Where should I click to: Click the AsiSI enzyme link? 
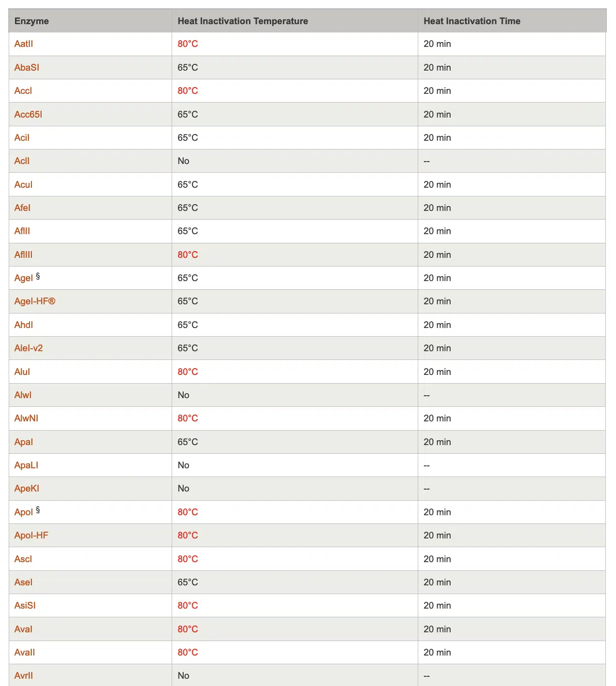click(25, 606)
